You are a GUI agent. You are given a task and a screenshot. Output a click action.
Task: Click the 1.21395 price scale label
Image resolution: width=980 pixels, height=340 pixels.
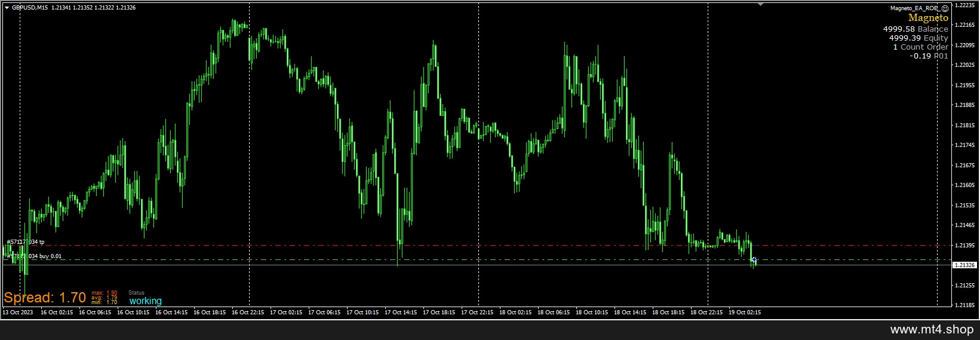[x=965, y=245]
